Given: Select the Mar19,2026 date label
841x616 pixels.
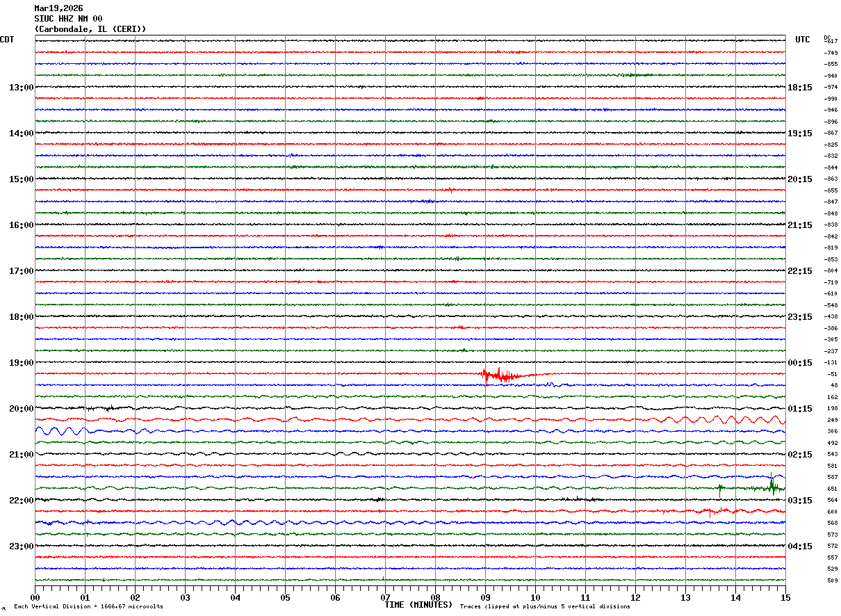Looking at the screenshot, I should pos(58,8).
